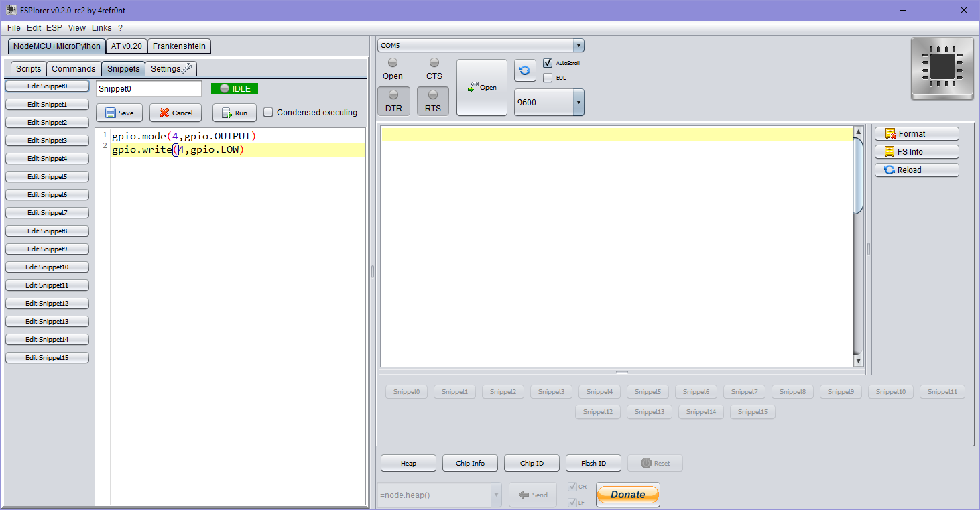Viewport: 980px width, 510px height.
Task: Save the current snippet
Action: tap(119, 113)
